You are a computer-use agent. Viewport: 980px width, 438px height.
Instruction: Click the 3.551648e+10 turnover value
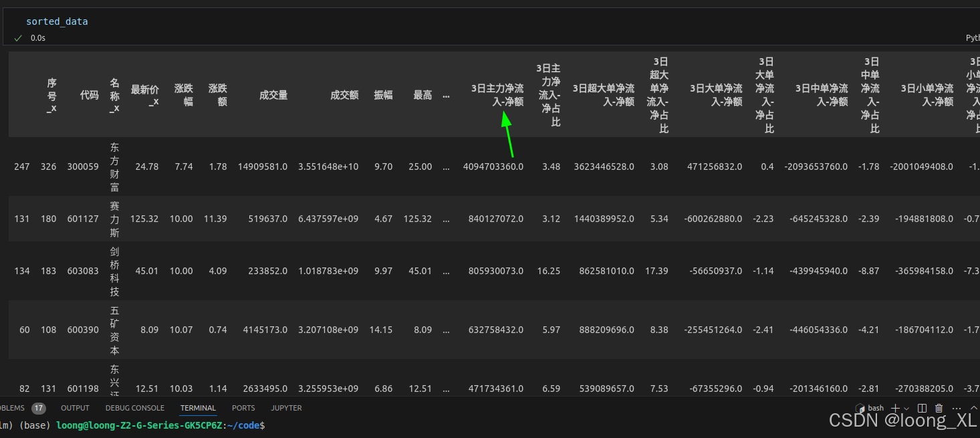coord(329,167)
